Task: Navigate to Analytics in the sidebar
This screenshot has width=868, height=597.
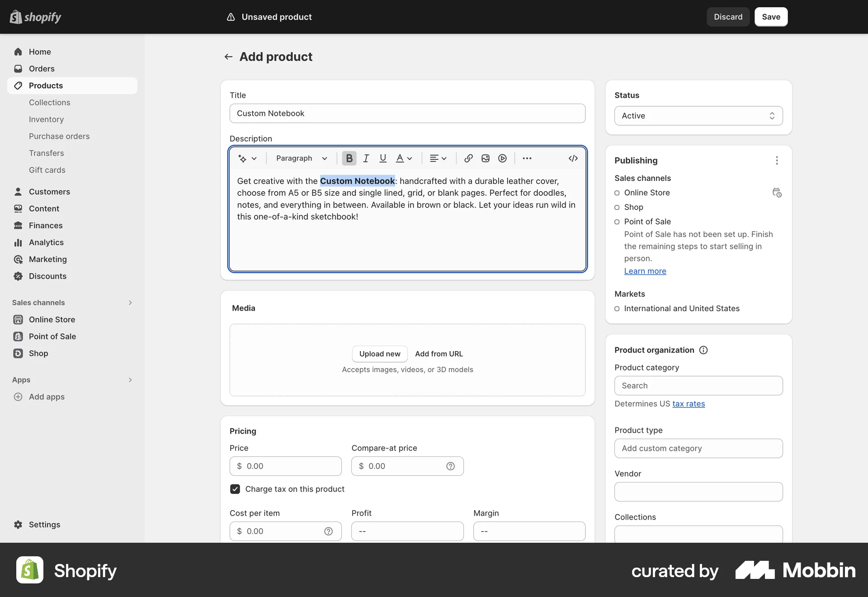Action: [x=47, y=242]
